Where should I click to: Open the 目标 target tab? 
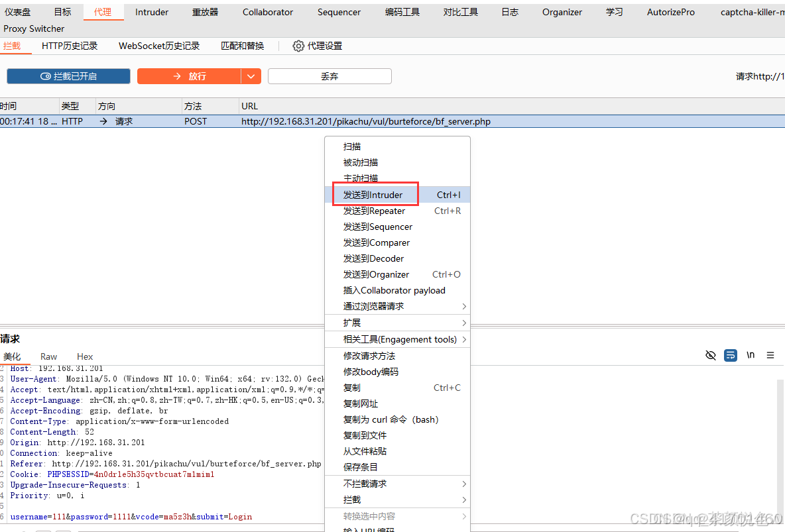click(x=62, y=12)
